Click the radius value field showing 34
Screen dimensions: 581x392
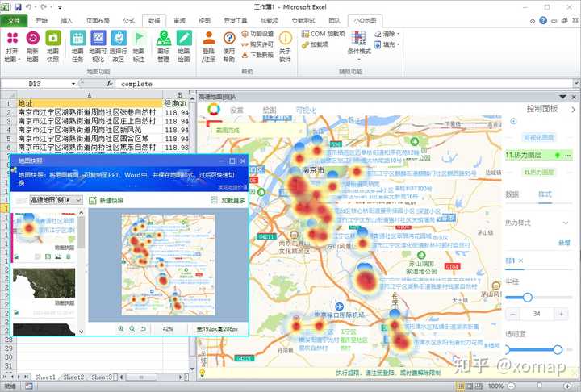click(x=537, y=314)
